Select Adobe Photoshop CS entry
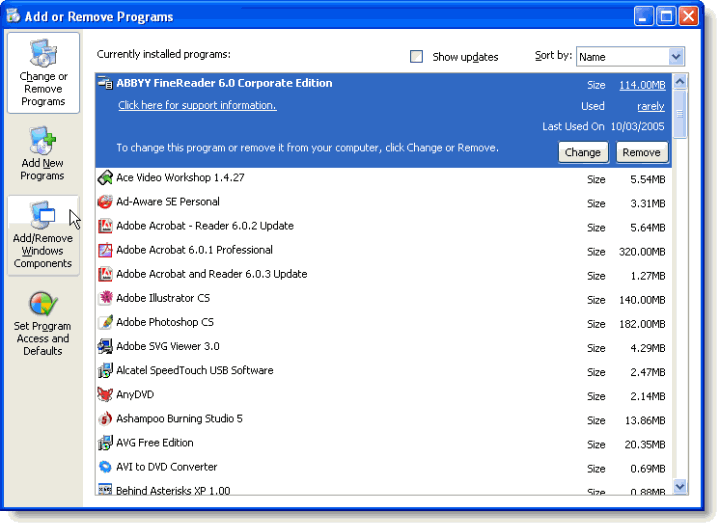This screenshot has height=526, width=720. click(383, 323)
